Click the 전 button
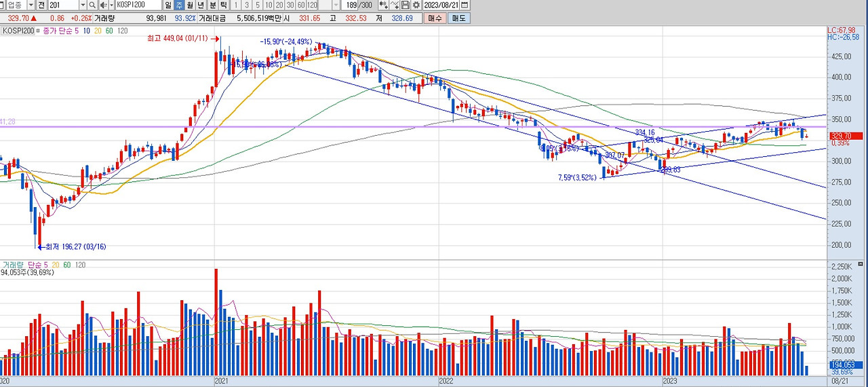The width and height of the screenshot is (868, 387). tap(41, 5)
